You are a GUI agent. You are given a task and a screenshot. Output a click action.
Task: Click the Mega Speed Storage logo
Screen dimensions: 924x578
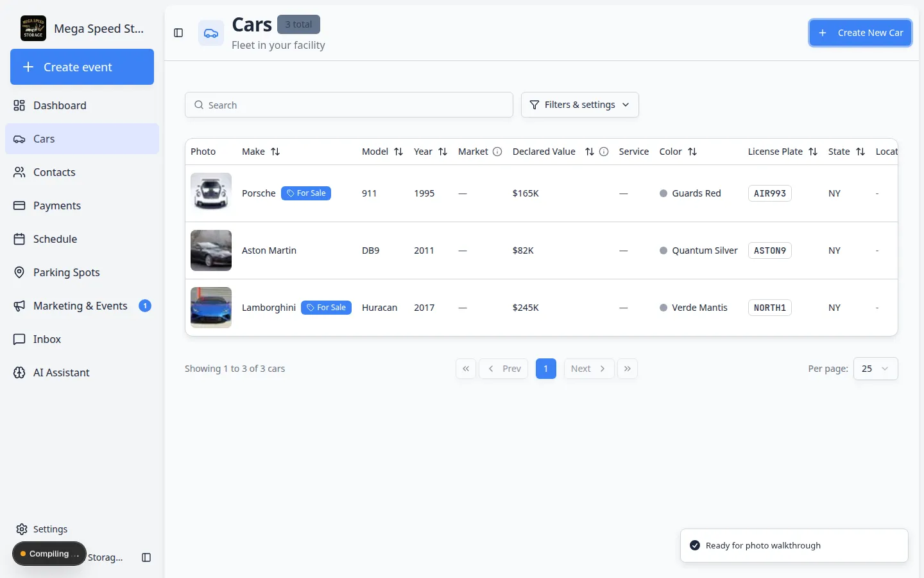[33, 28]
